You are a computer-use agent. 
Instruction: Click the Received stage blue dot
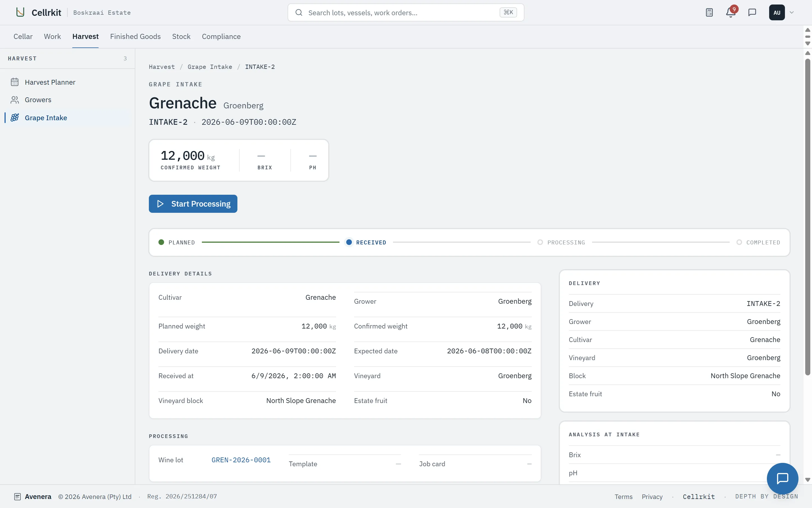point(349,242)
